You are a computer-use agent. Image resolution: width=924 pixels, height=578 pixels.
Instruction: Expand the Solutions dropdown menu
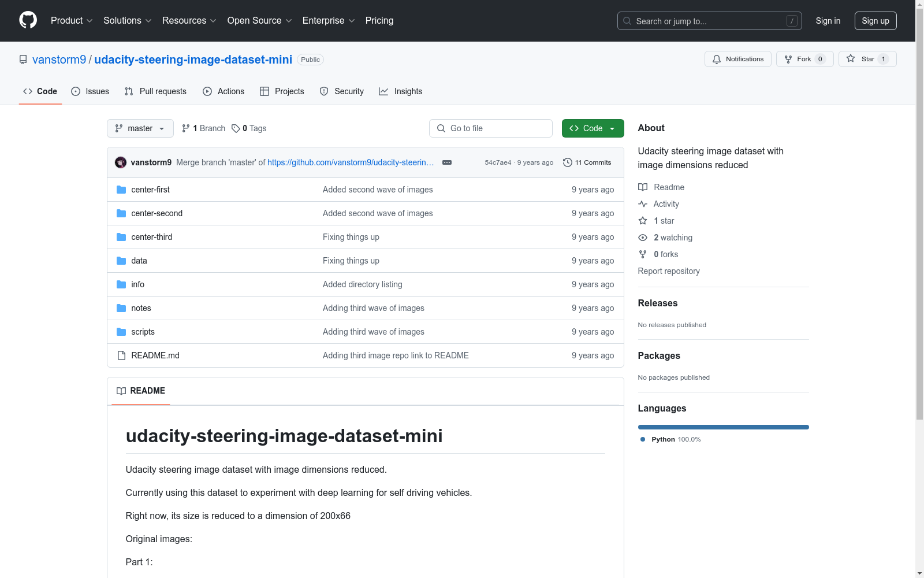tap(128, 20)
